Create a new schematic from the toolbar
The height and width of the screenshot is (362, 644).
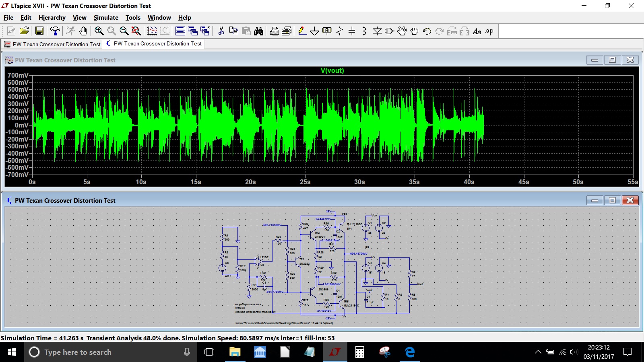11,31
